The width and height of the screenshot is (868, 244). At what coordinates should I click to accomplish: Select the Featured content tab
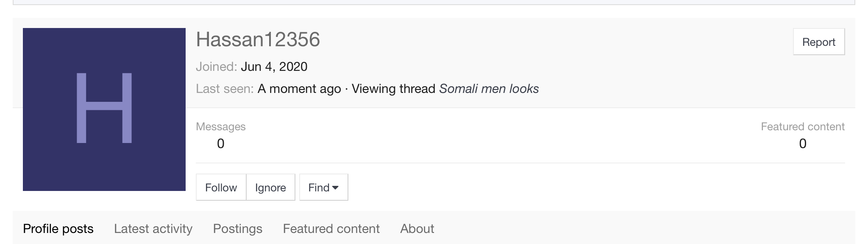331,229
